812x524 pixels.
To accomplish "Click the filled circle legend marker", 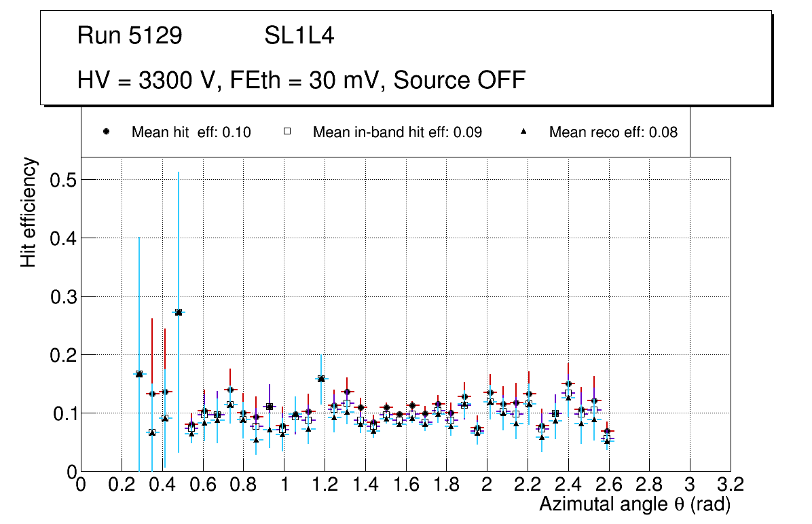I will pos(106,132).
